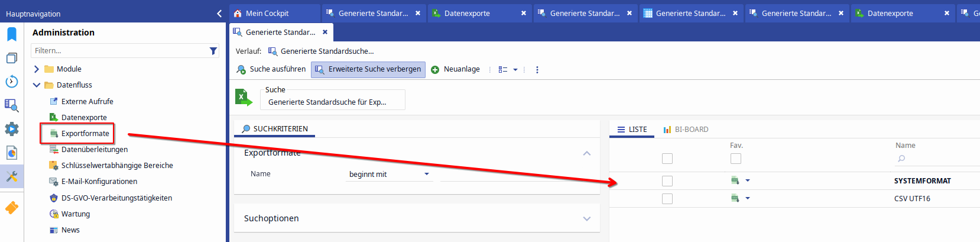This screenshot has width=980, height=242.
Task: Check the SYSTEMFORMAT row checkbox
Action: 667,181
